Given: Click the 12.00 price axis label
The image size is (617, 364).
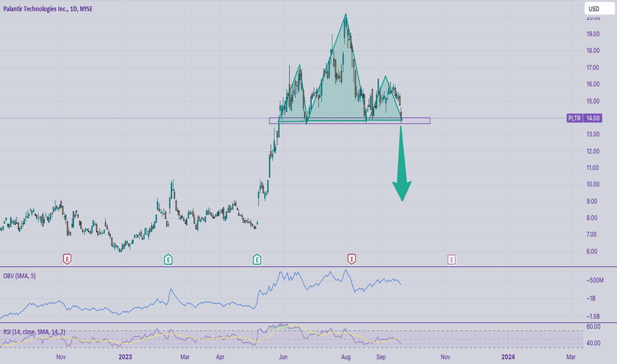Looking at the screenshot, I should coord(593,151).
